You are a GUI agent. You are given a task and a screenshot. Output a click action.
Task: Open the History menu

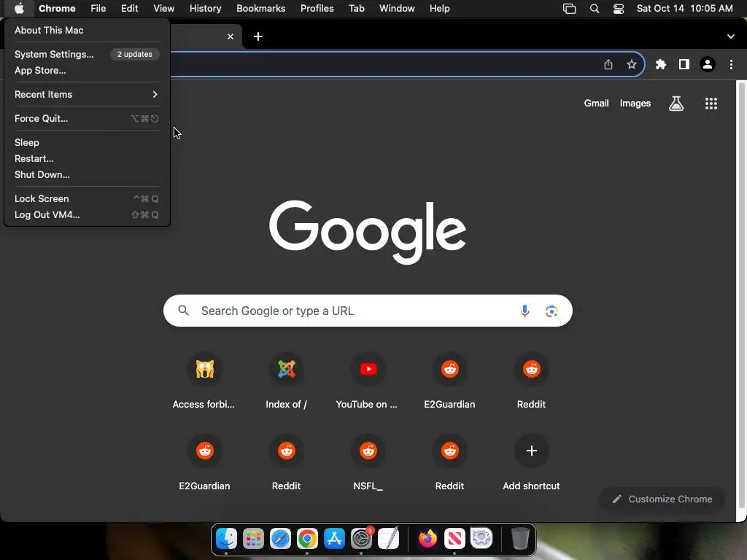tap(205, 9)
